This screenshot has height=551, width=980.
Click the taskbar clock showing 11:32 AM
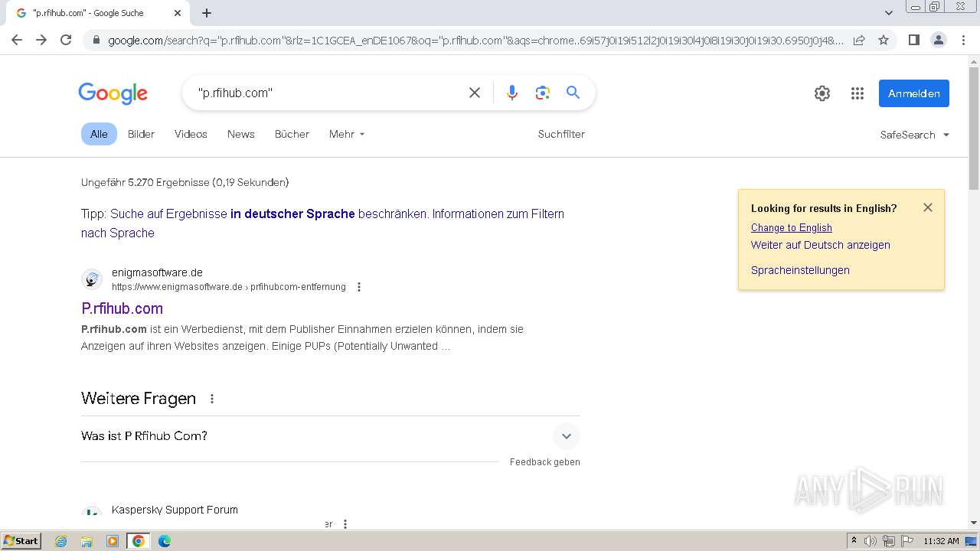[941, 541]
